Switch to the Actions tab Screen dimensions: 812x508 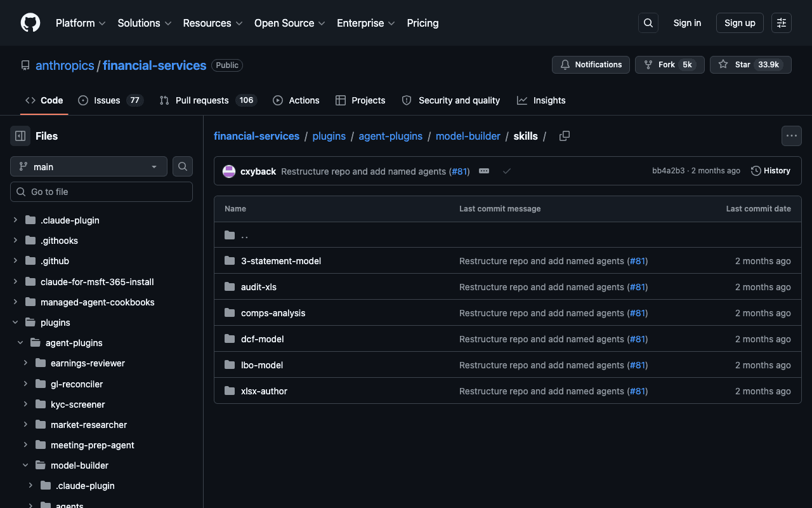coord(296,100)
